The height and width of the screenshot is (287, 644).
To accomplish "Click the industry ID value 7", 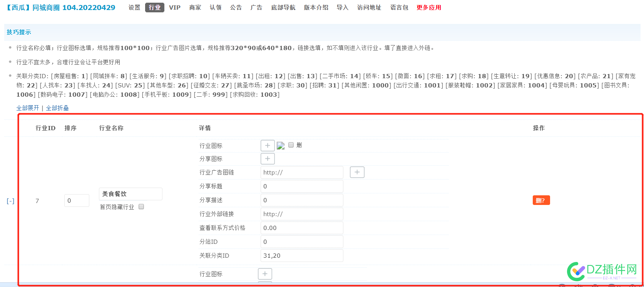I will pos(37,201).
